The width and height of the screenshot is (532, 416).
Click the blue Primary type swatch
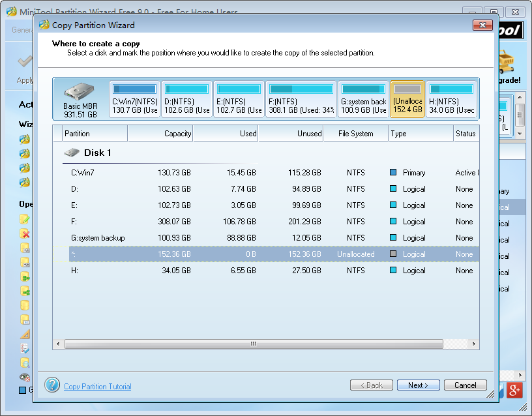click(x=393, y=172)
